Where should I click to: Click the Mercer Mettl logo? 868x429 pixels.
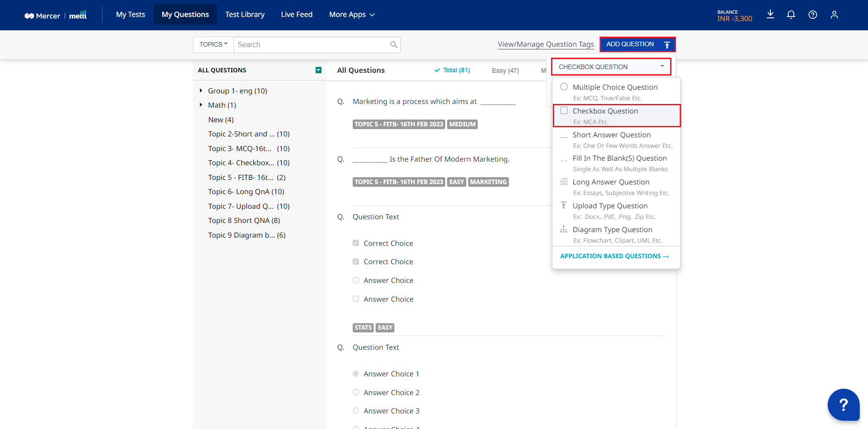(55, 15)
